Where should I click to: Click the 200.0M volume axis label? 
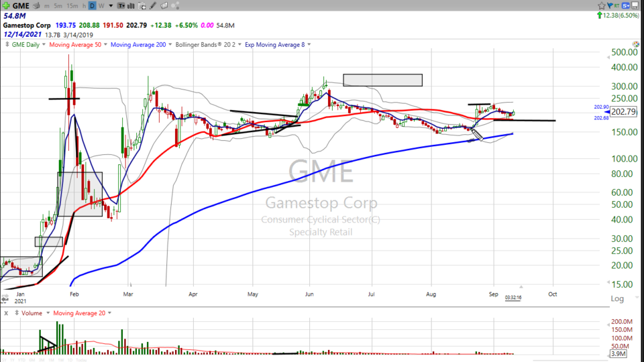tap(622, 321)
